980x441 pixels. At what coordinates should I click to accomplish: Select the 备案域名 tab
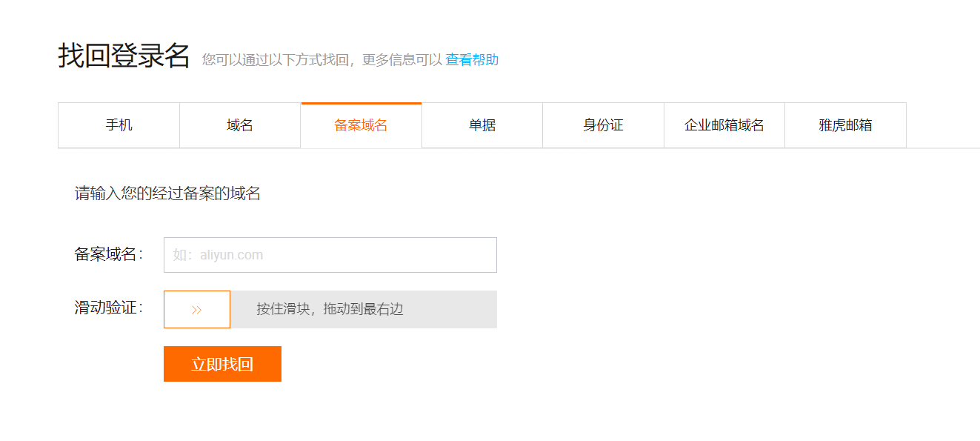click(x=361, y=125)
